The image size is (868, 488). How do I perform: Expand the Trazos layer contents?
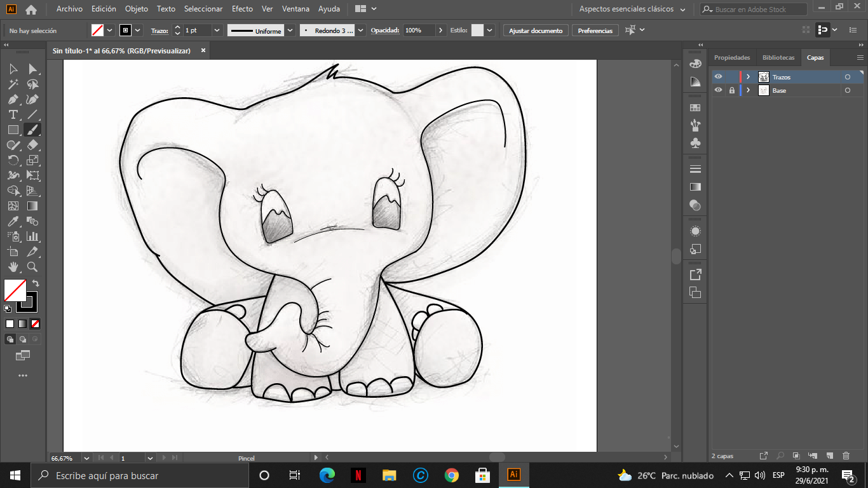tap(749, 77)
